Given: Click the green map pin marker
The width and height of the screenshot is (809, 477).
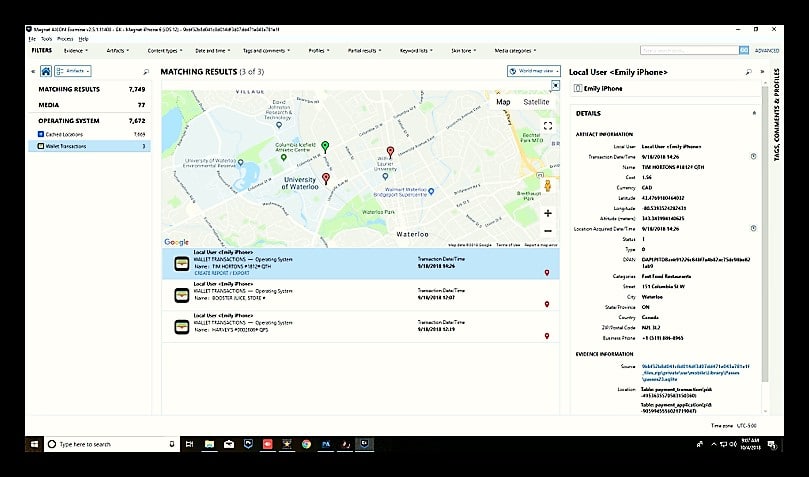Looking at the screenshot, I should pyautogui.click(x=325, y=147).
